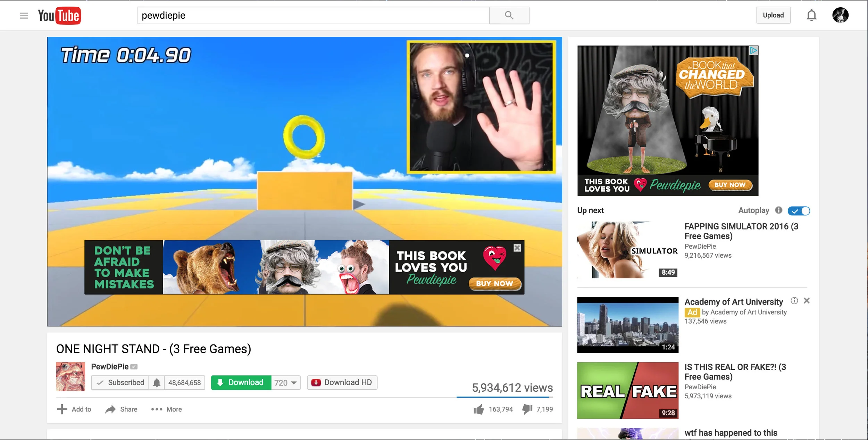Click the Ad badge label by Academy
This screenshot has width=868, height=440.
click(692, 312)
